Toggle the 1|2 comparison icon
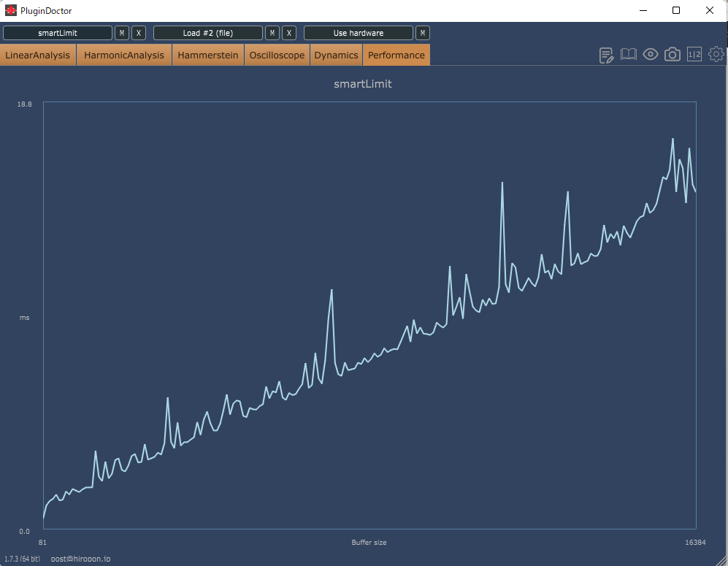Image resolution: width=728 pixels, height=566 pixels. 694,54
